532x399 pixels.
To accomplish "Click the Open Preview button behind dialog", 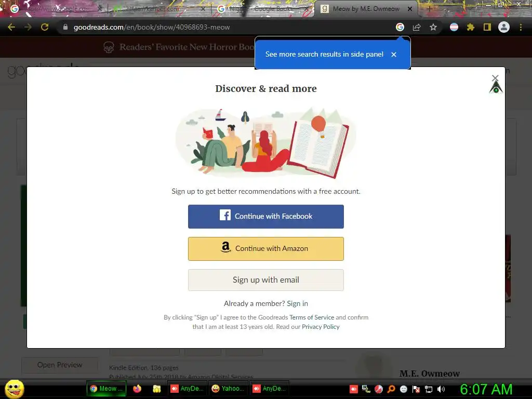I will pyautogui.click(x=60, y=365).
